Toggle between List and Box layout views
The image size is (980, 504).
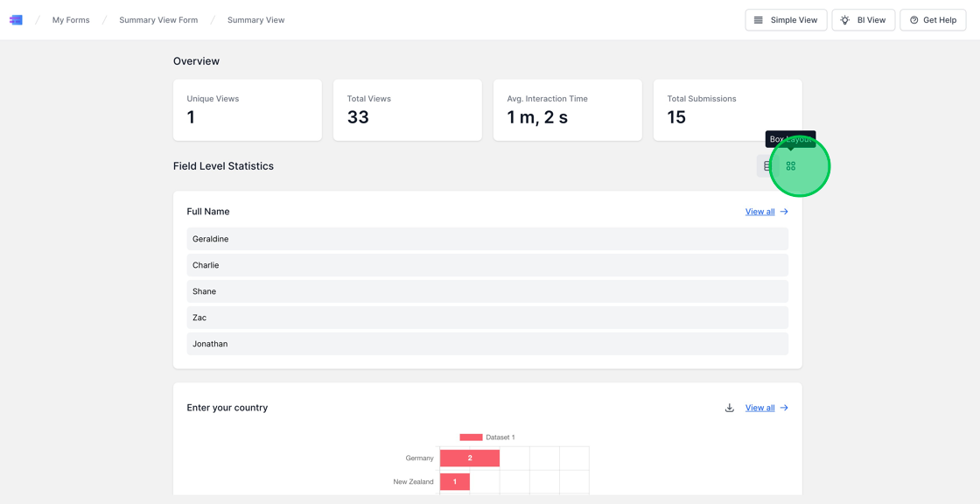[779, 165]
